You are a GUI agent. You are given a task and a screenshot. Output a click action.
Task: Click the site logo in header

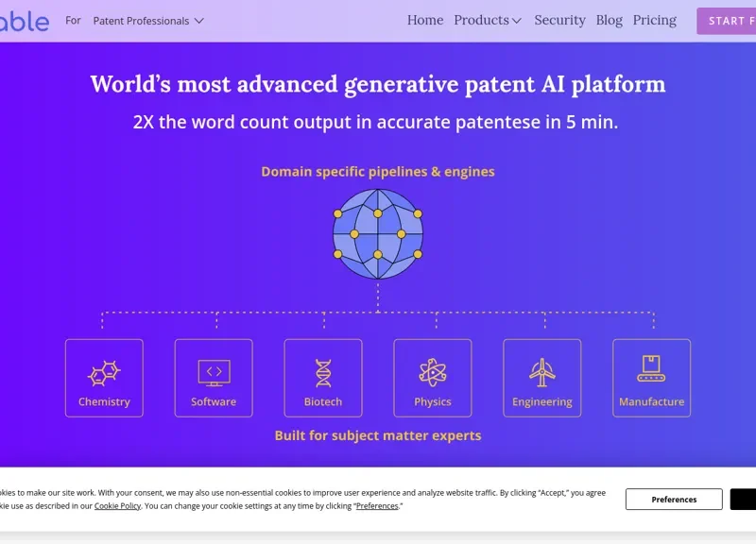pyautogui.click(x=24, y=21)
